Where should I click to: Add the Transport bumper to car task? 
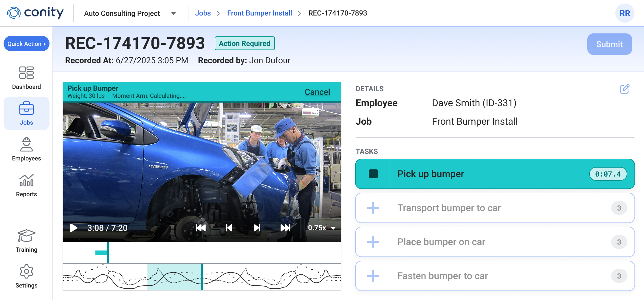tap(373, 208)
